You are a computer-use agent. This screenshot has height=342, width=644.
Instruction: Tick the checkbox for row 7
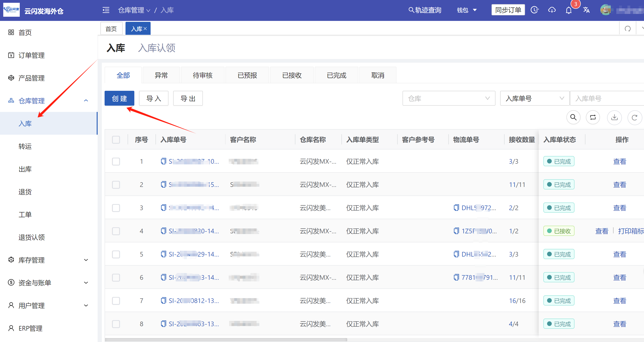pos(116,301)
